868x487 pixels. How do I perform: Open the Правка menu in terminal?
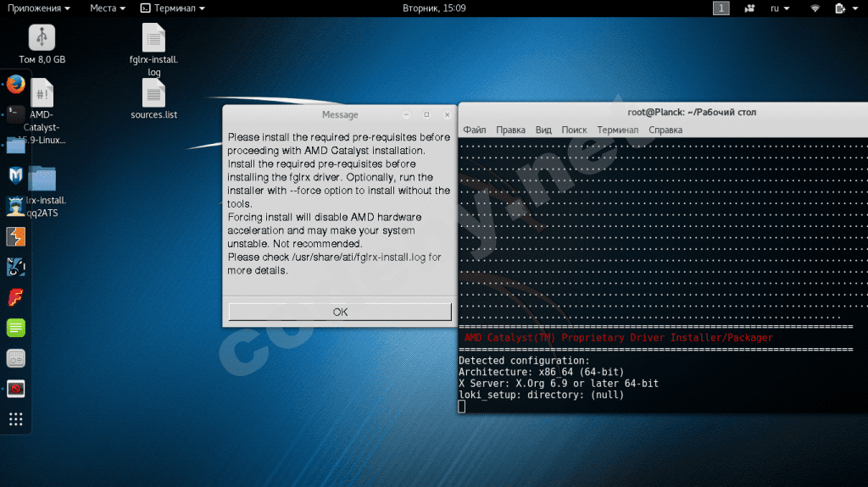click(x=510, y=130)
